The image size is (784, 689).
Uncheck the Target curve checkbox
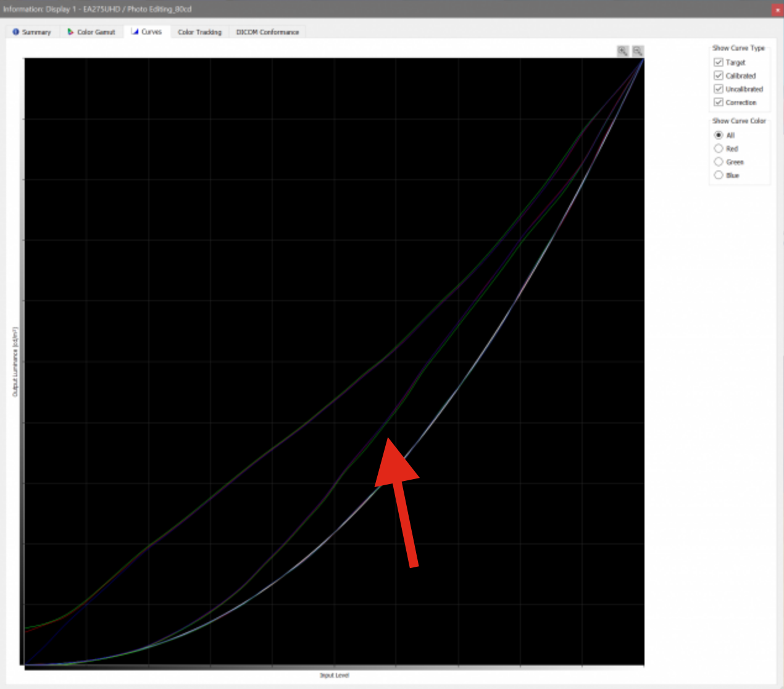click(x=718, y=62)
